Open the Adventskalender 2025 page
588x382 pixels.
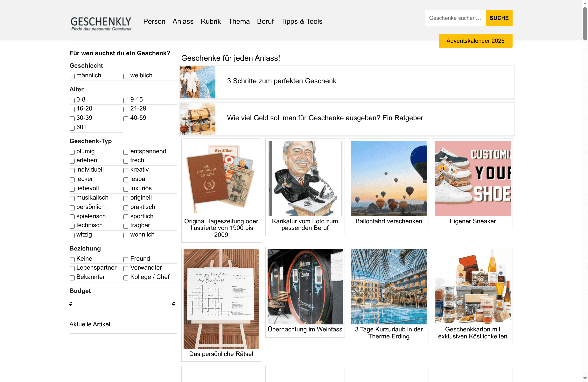475,41
